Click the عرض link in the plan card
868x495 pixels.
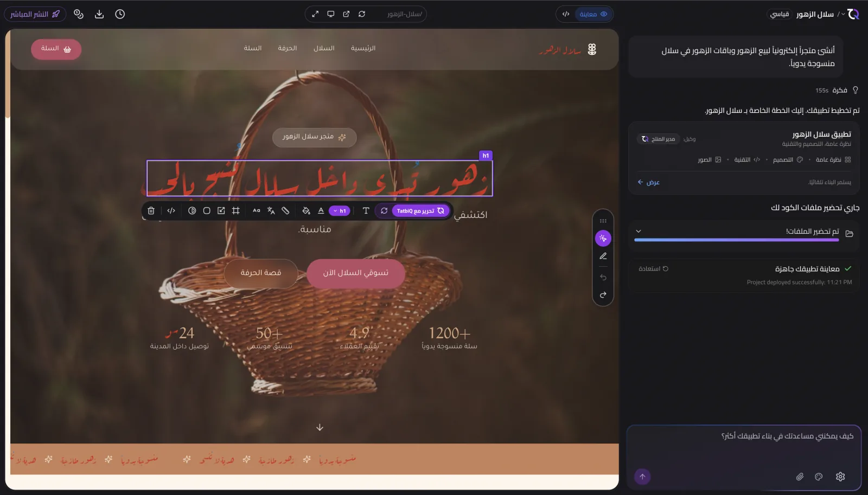[x=649, y=182]
